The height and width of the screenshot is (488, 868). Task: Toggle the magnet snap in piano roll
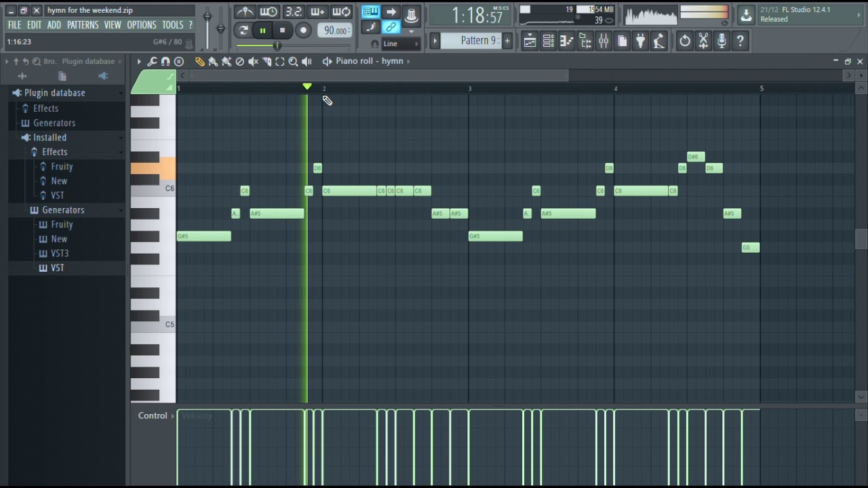click(x=165, y=62)
